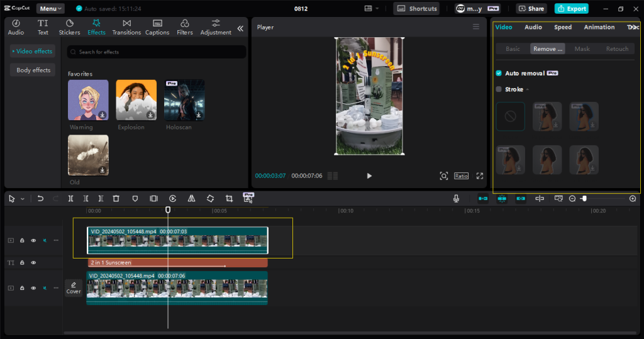Click the Pro smart tool icon after Crop

pos(248,197)
